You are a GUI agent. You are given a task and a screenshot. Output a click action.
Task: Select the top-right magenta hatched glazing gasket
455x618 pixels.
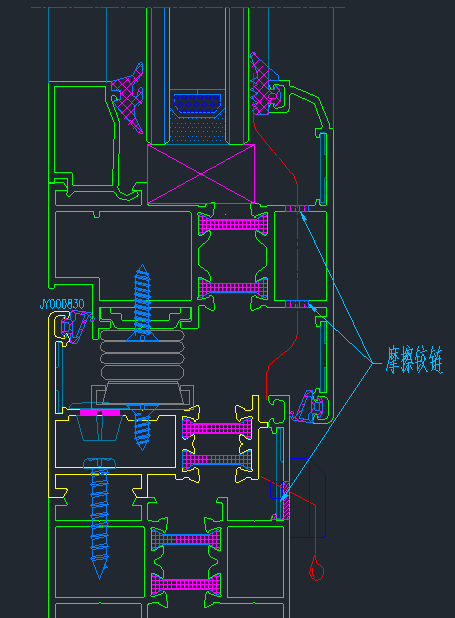click(265, 84)
